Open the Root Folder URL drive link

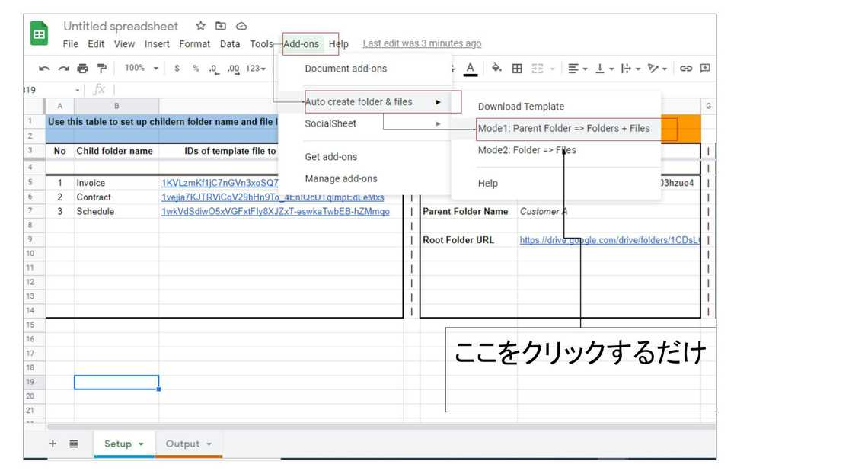click(609, 240)
